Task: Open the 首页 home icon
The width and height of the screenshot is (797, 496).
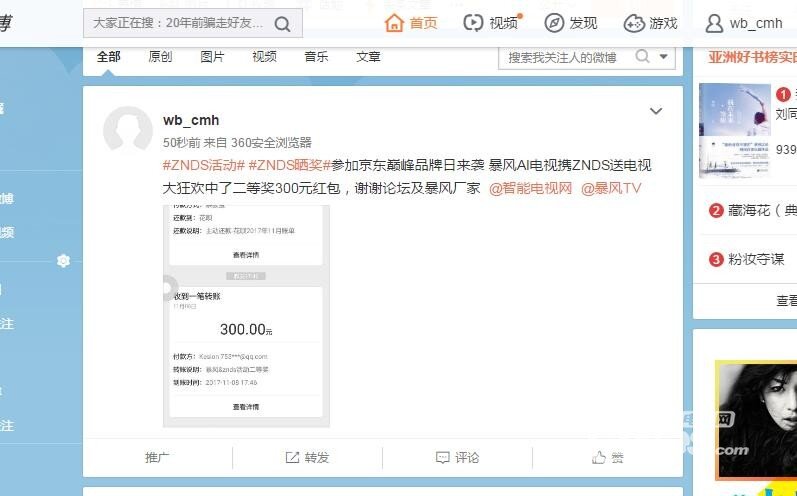Action: pyautogui.click(x=395, y=23)
